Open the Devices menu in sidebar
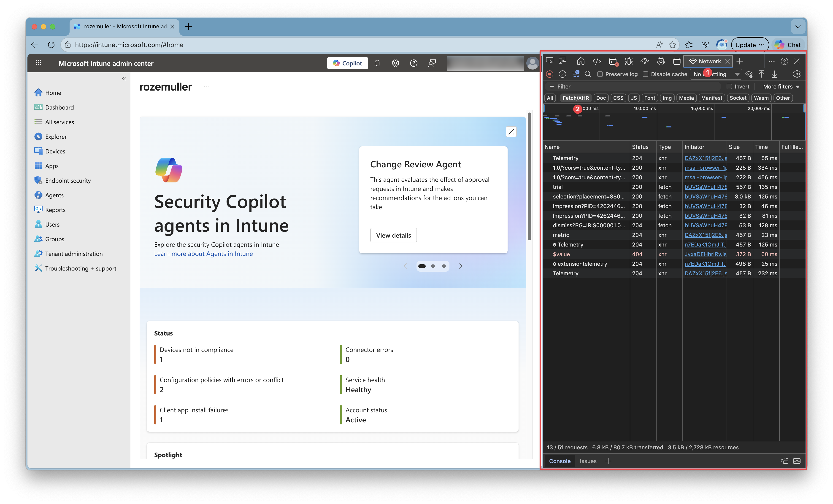The image size is (833, 504). (x=55, y=151)
